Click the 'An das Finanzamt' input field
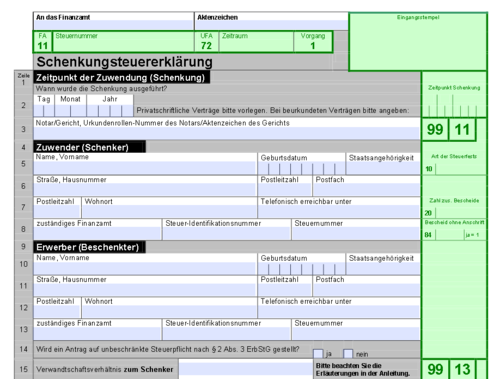 [114, 25]
